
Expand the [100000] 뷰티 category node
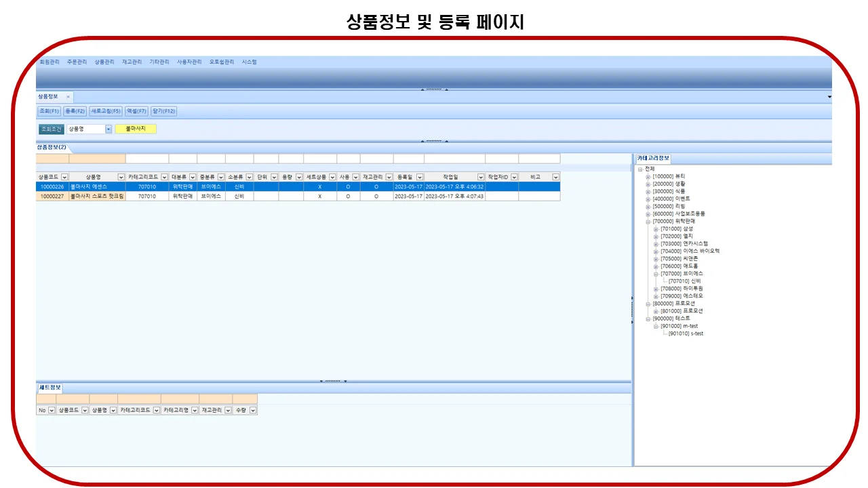click(x=648, y=176)
